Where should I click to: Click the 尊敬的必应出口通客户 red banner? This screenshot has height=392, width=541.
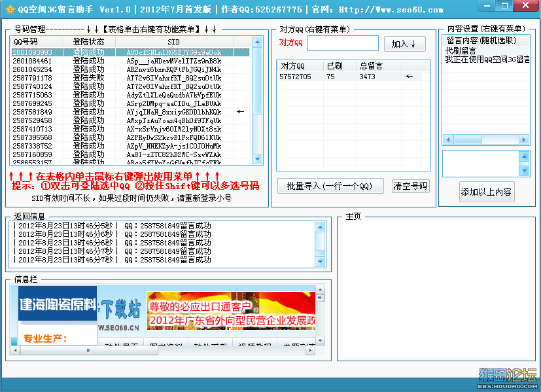click(231, 311)
